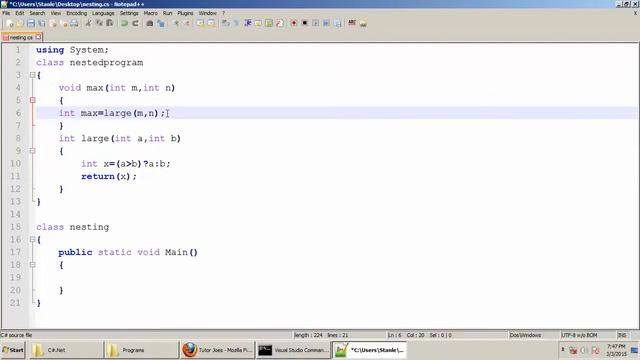Screen dimensions: 640x360
Task: Zoom out using the toolbar icon
Action: [187, 23]
